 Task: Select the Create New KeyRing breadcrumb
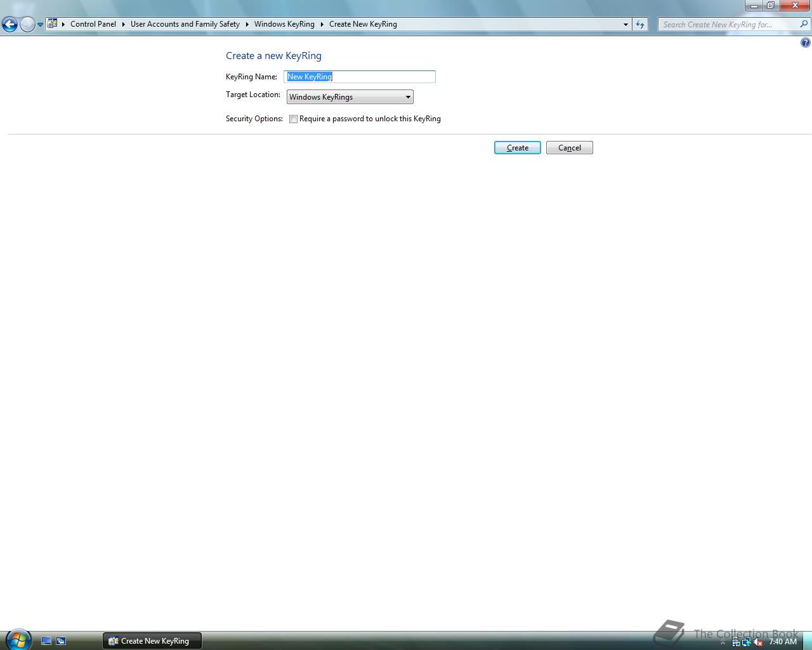pos(363,24)
